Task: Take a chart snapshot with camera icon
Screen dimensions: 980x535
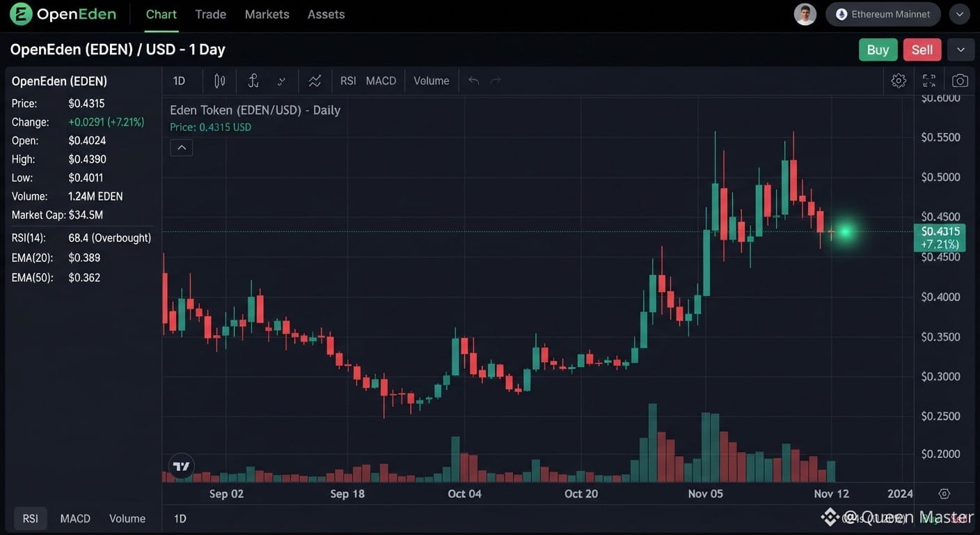Action: pyautogui.click(x=960, y=81)
